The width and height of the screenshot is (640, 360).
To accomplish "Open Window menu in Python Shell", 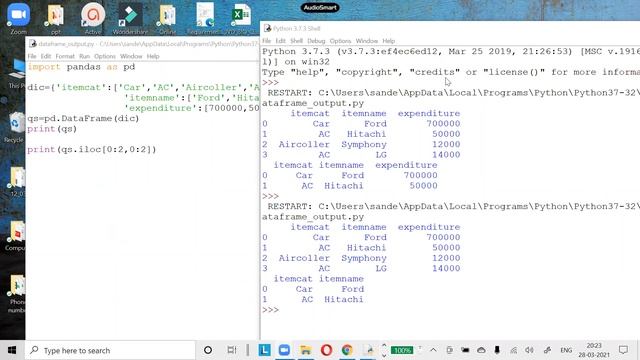I will [x=367, y=41].
